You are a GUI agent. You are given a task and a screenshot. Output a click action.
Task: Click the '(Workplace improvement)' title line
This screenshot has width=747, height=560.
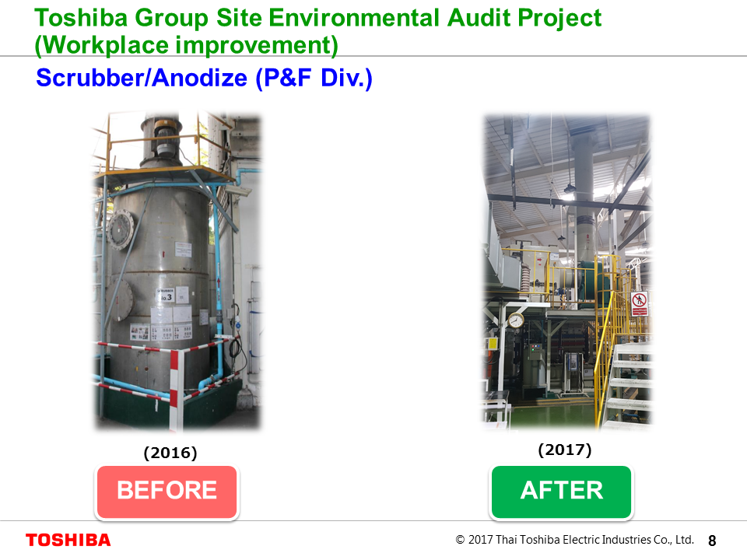(x=186, y=45)
